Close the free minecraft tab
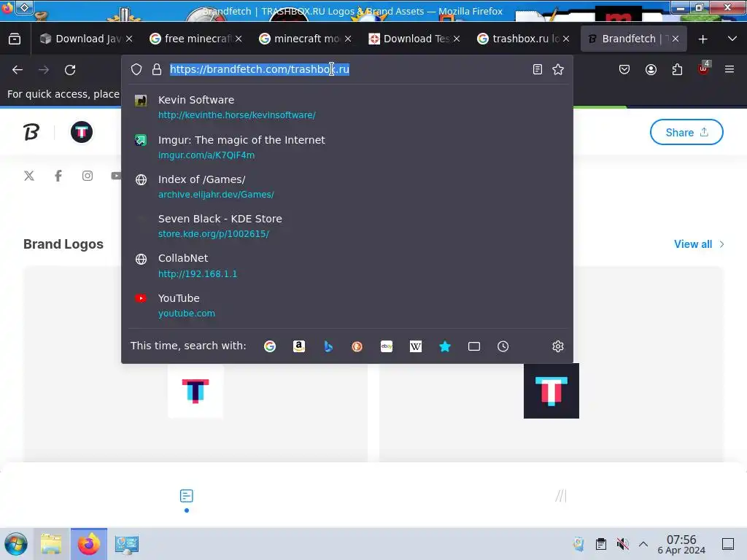Image resolution: width=747 pixels, height=560 pixels. (x=239, y=39)
